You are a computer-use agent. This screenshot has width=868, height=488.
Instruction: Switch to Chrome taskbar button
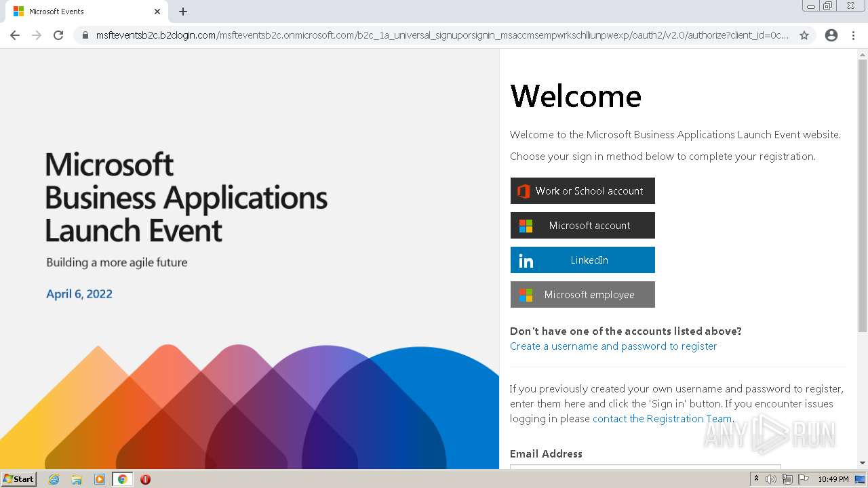[122, 479]
